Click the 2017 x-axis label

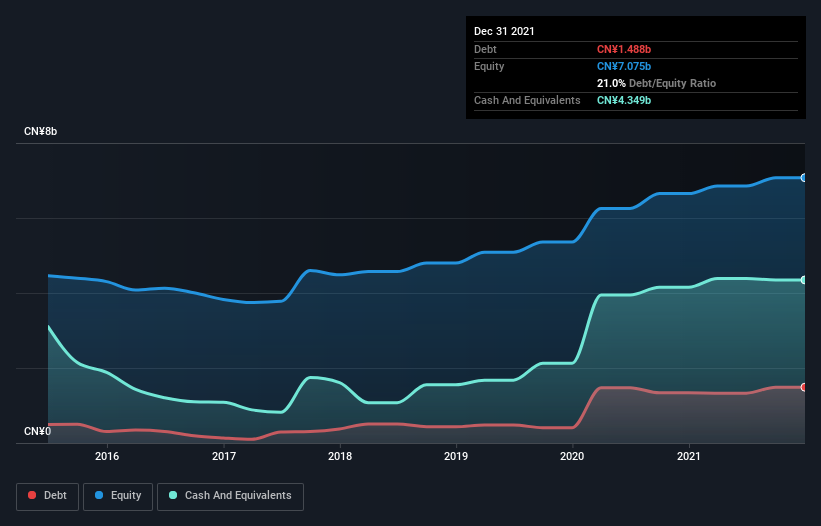click(224, 456)
